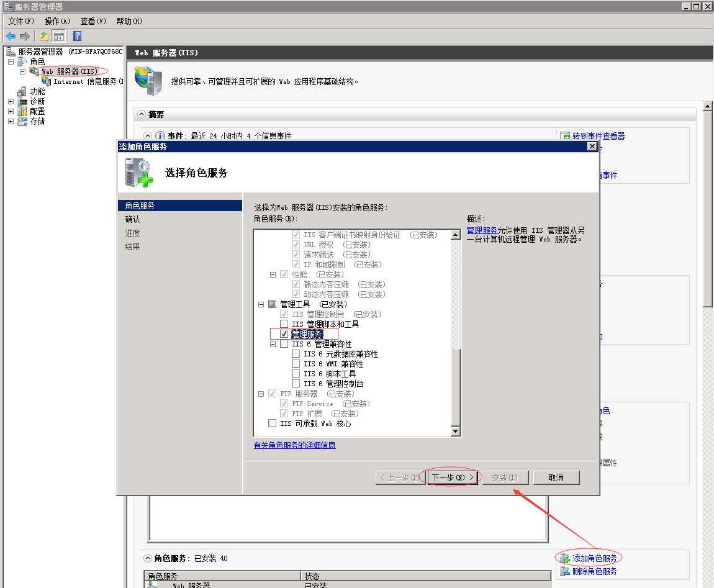The width and height of the screenshot is (714, 588).
Task: Check IIS 6 元数据库兼容性 checkbox
Action: pyautogui.click(x=296, y=354)
